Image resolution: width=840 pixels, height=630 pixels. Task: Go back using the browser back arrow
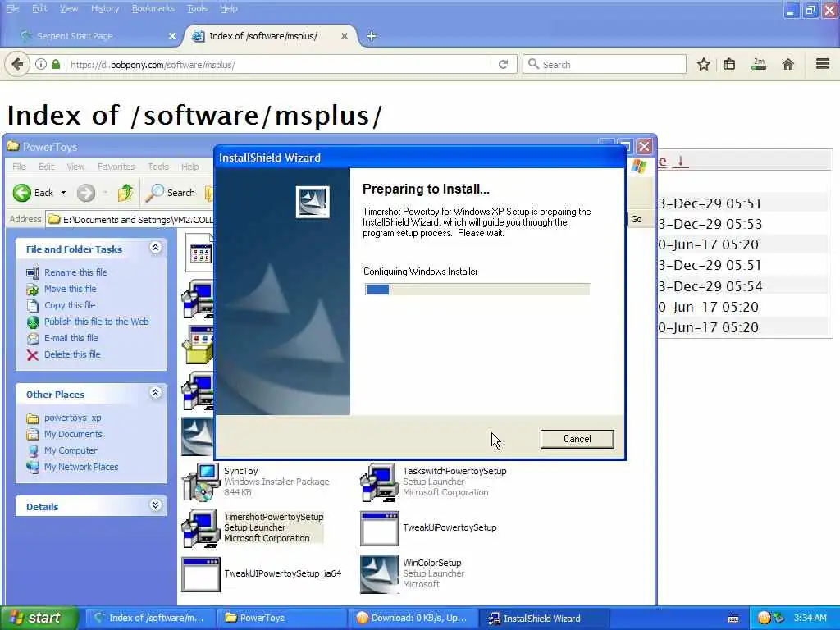(17, 65)
